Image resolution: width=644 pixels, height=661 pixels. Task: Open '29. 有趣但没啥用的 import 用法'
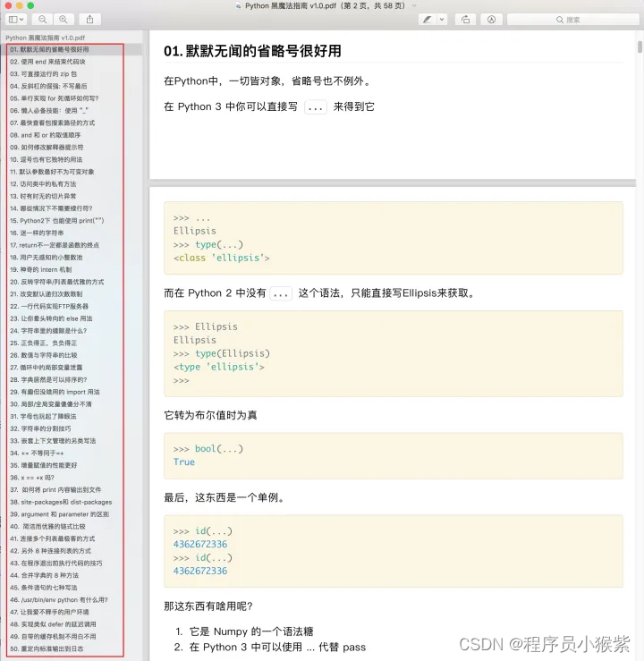[x=55, y=392]
